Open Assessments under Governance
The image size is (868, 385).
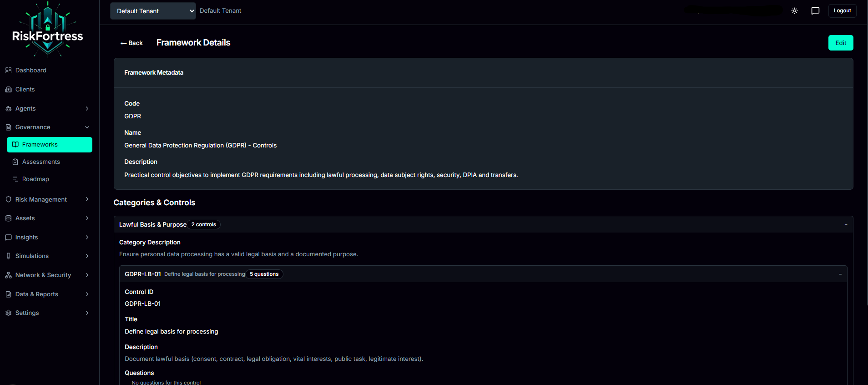click(x=41, y=162)
